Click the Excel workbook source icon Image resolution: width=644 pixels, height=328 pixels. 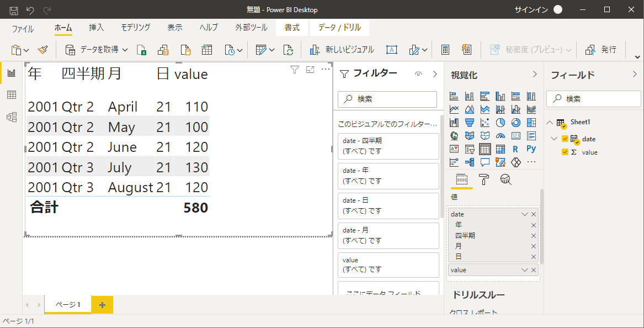pyautogui.click(x=142, y=50)
